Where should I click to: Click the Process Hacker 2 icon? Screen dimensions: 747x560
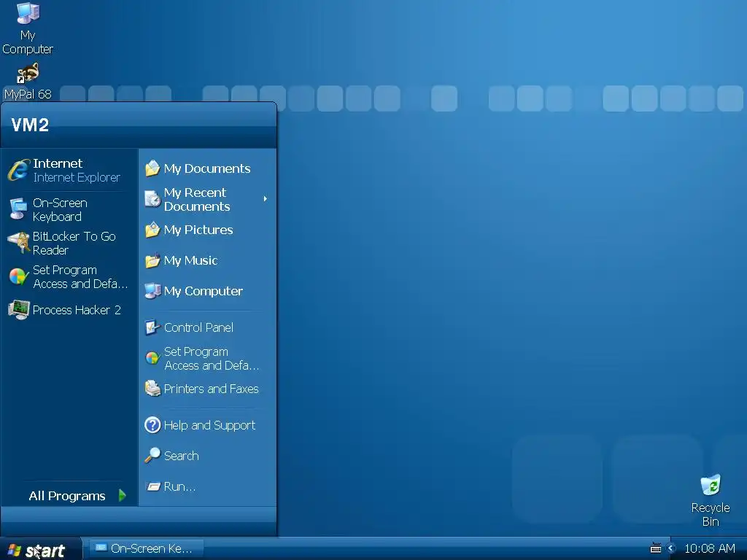click(x=18, y=310)
